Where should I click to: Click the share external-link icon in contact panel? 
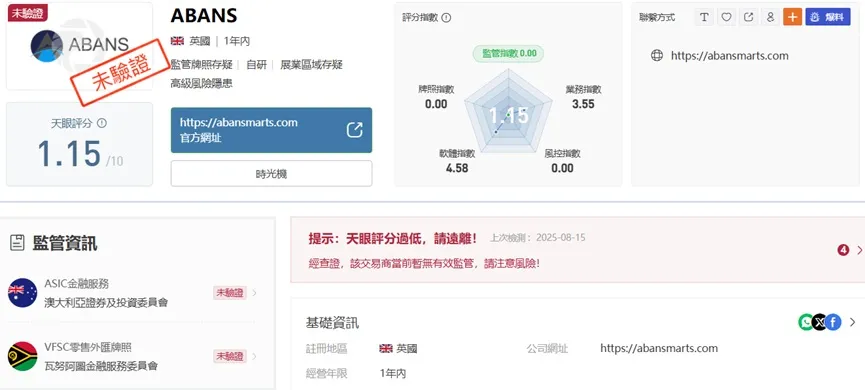click(x=748, y=17)
